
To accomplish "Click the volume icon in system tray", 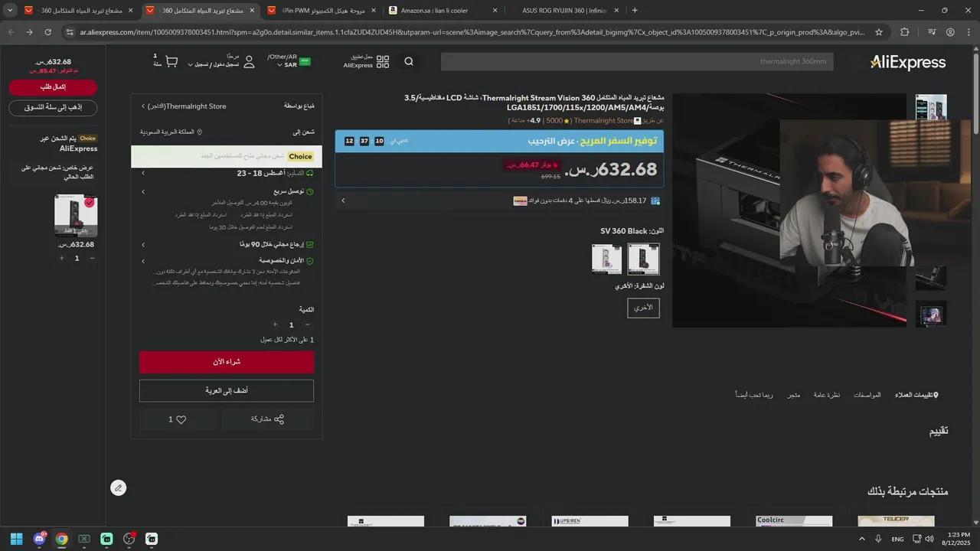I will click(x=929, y=539).
